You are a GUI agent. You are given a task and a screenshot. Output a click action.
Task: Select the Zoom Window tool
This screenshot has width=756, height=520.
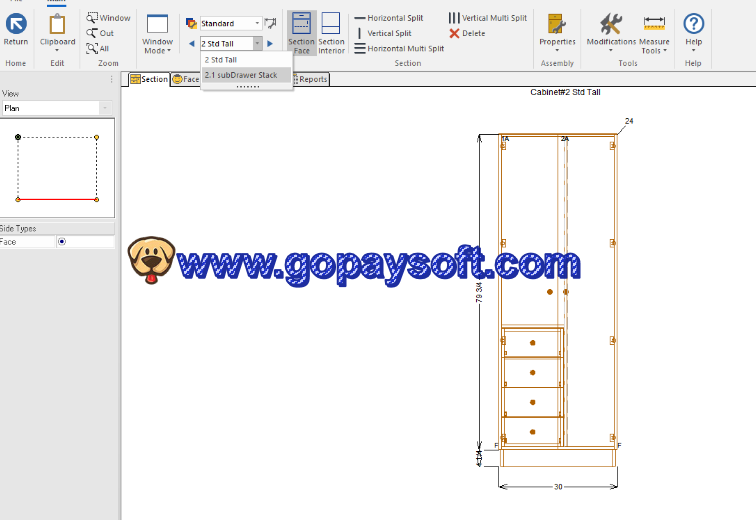[108, 18]
